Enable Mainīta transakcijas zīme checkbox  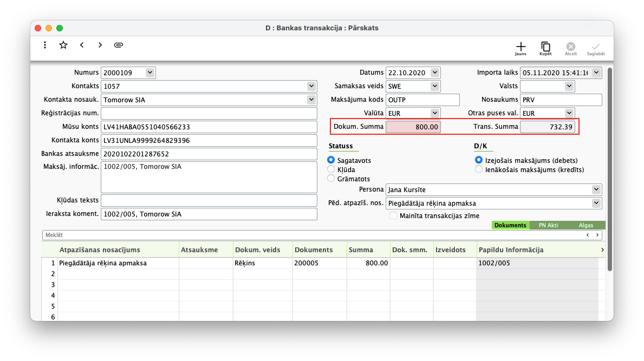[394, 215]
